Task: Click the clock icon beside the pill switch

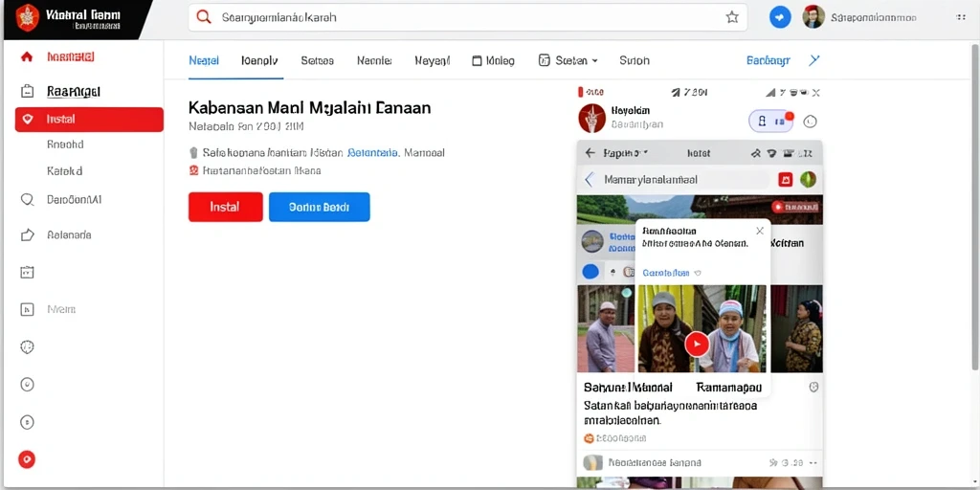Action: tap(810, 122)
